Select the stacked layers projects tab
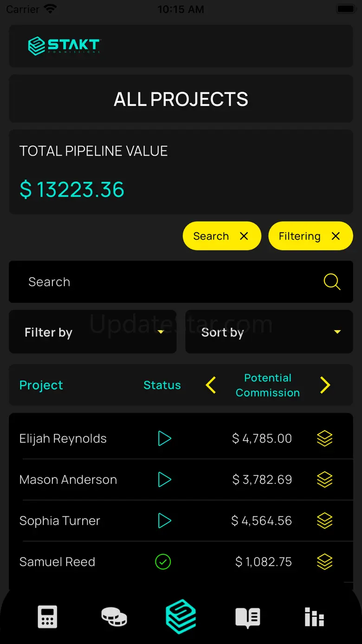Viewport: 362px width, 644px height. (x=181, y=617)
